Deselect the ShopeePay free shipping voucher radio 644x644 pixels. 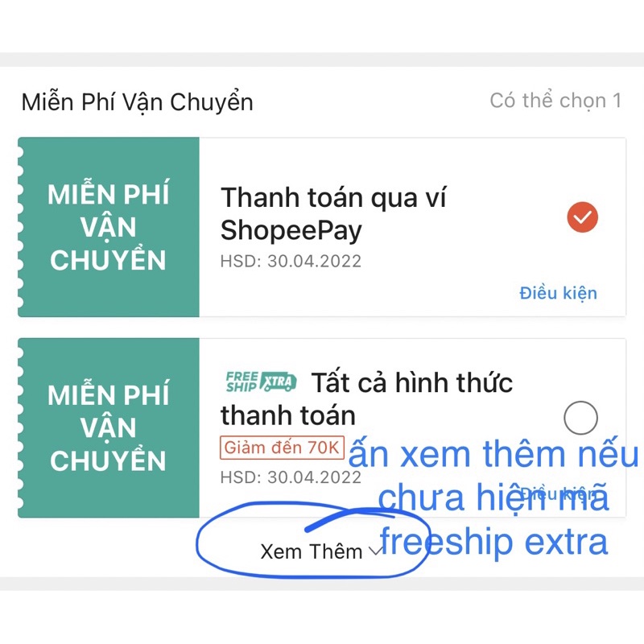click(x=582, y=217)
